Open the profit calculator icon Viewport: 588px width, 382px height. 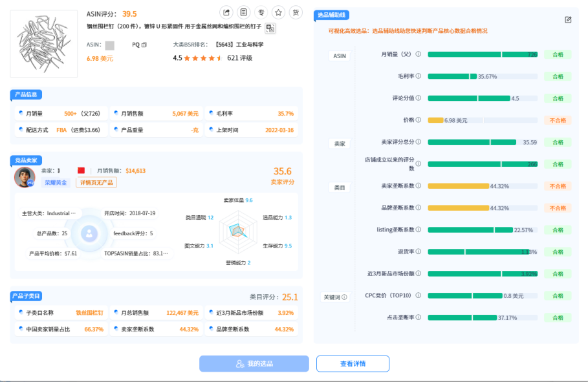[244, 12]
